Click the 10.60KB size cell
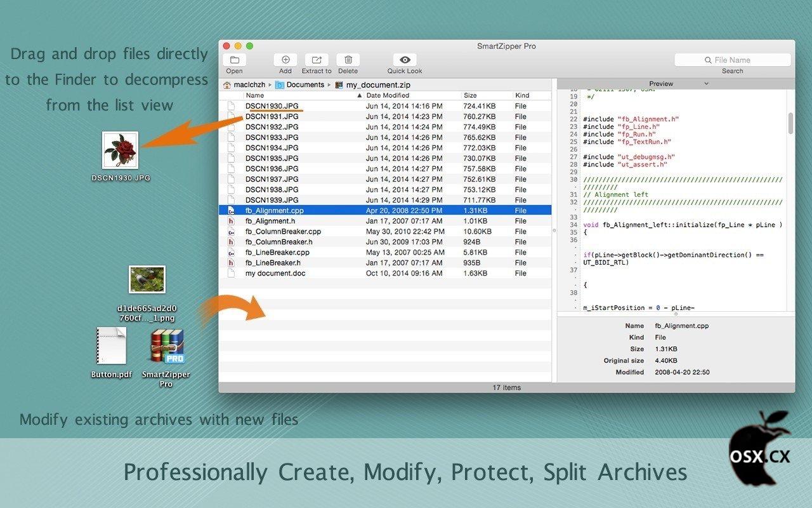Screen dimensions: 812x508 478,232
